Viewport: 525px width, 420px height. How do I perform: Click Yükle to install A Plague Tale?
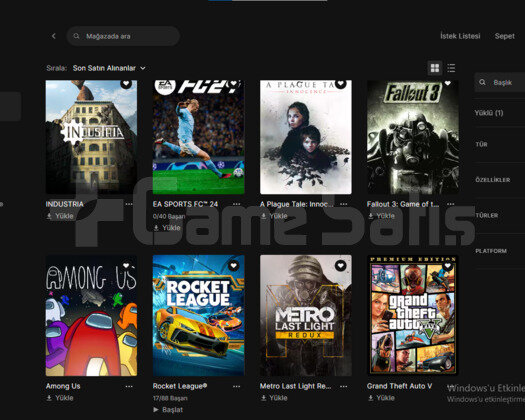pos(274,216)
